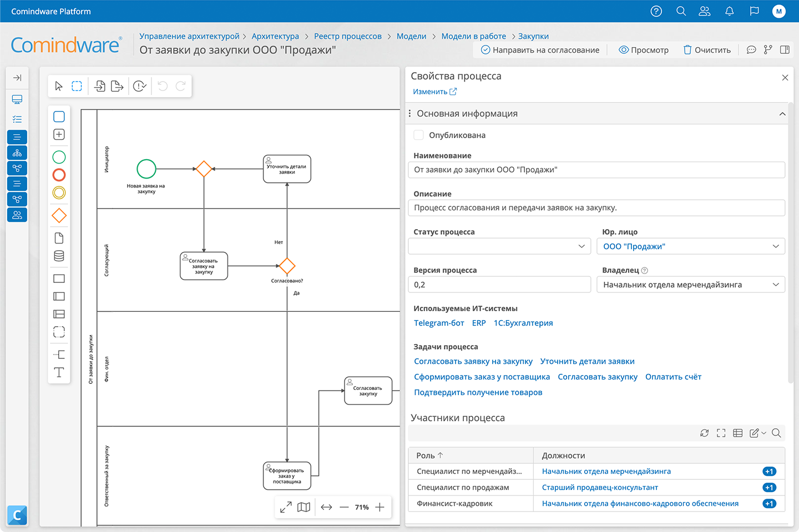Select the pointer selection tool
Screen dimensions: 799x532
[x=59, y=86]
